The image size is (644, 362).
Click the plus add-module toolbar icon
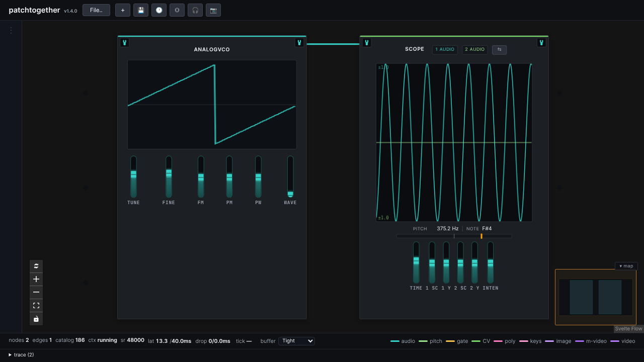click(123, 10)
